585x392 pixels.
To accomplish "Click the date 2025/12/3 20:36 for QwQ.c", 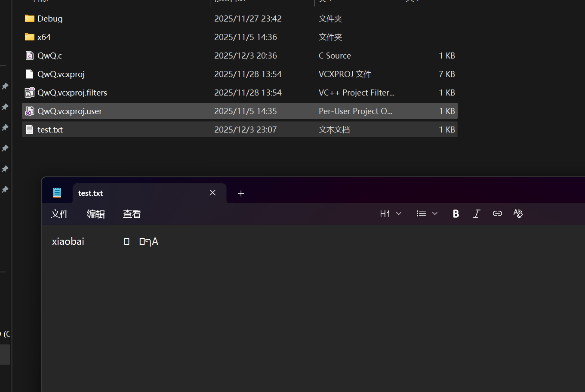I will pos(246,56).
